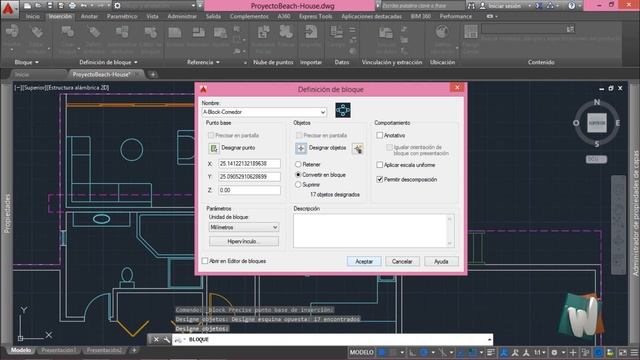The width and height of the screenshot is (640, 360).
Task: Click the New drawing quick-access icon
Action: coord(28,6)
